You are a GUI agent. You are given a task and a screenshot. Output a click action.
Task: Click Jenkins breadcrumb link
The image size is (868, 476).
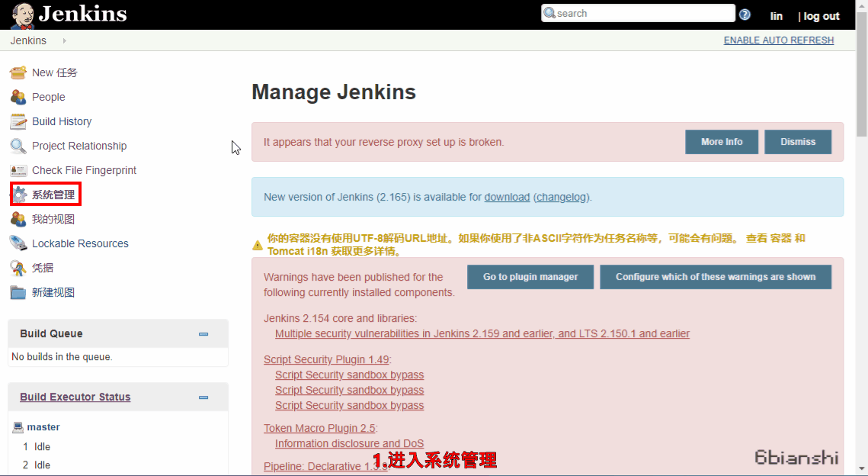coord(28,40)
